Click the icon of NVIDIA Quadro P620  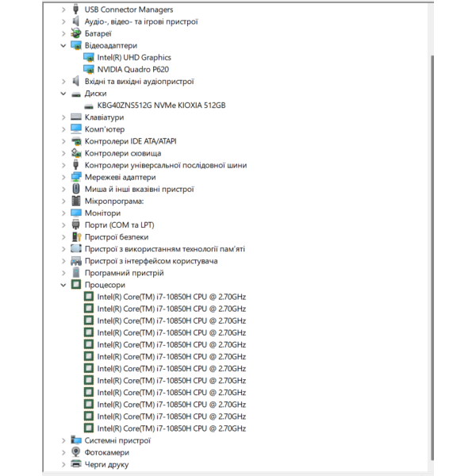[x=89, y=69]
